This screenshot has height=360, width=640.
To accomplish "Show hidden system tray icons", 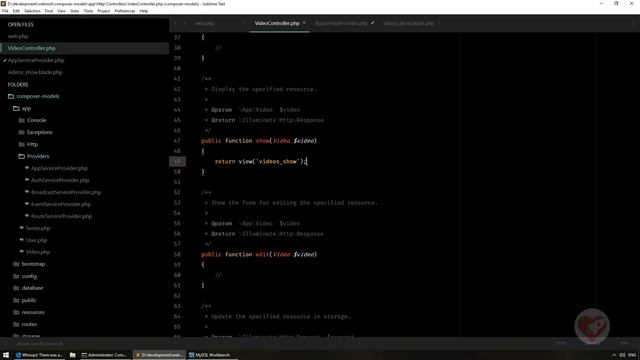I will [614, 355].
